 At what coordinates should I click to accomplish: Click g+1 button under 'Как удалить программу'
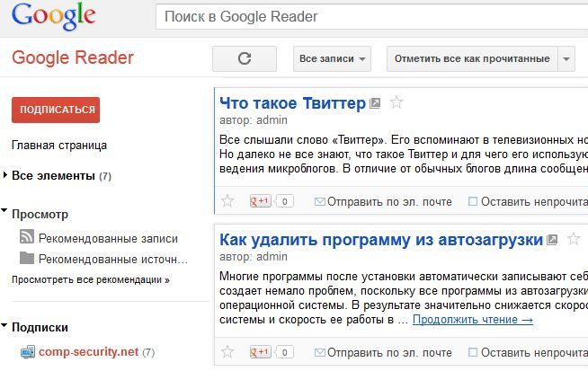coord(260,352)
